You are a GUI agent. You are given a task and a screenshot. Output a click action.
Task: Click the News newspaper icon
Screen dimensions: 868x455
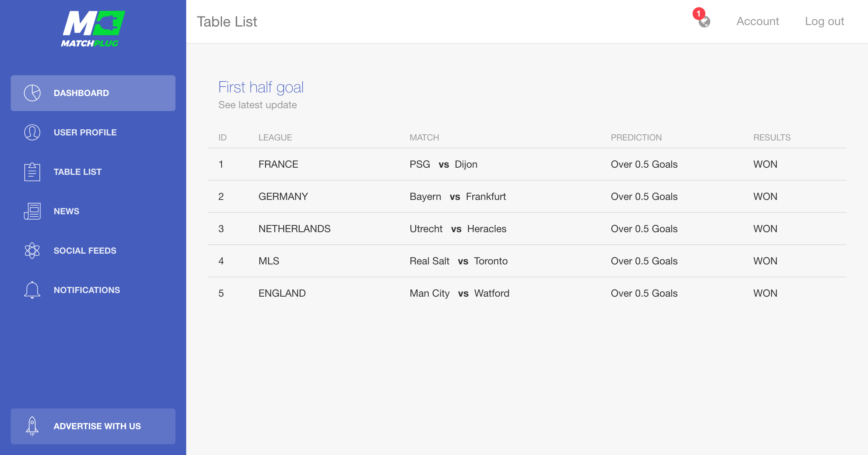click(x=32, y=211)
